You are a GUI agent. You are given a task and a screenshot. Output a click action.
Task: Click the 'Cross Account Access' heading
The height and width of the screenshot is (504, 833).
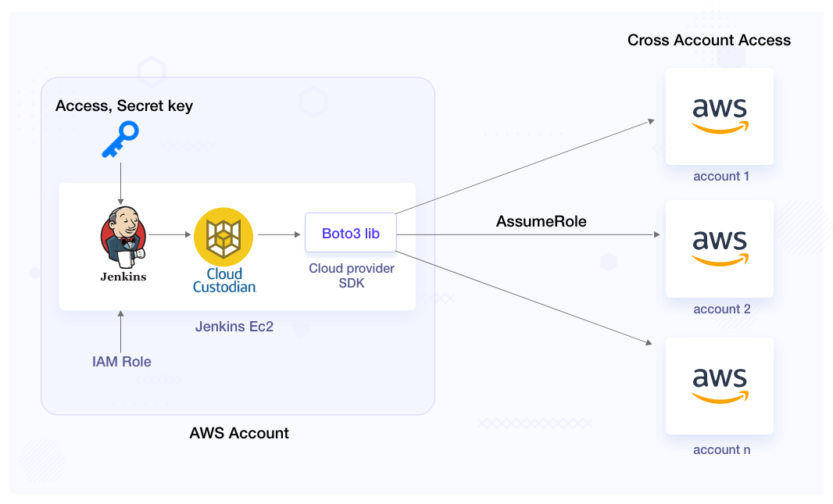(709, 41)
